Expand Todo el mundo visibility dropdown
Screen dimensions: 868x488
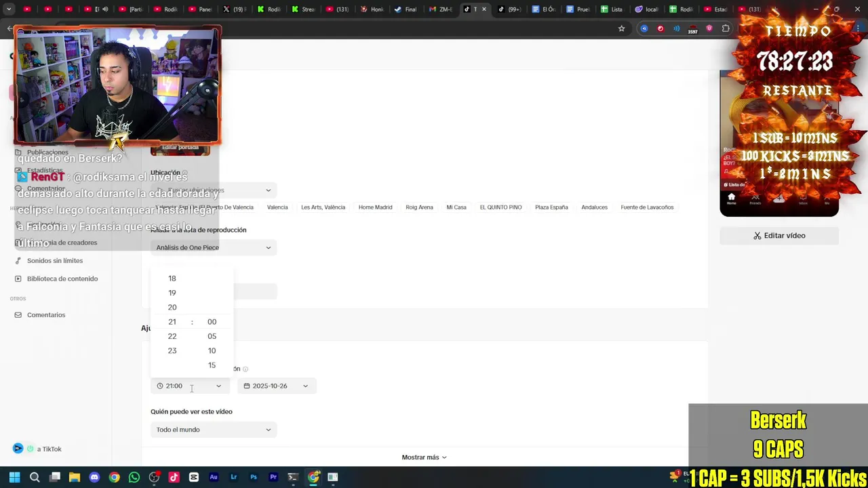tap(214, 430)
